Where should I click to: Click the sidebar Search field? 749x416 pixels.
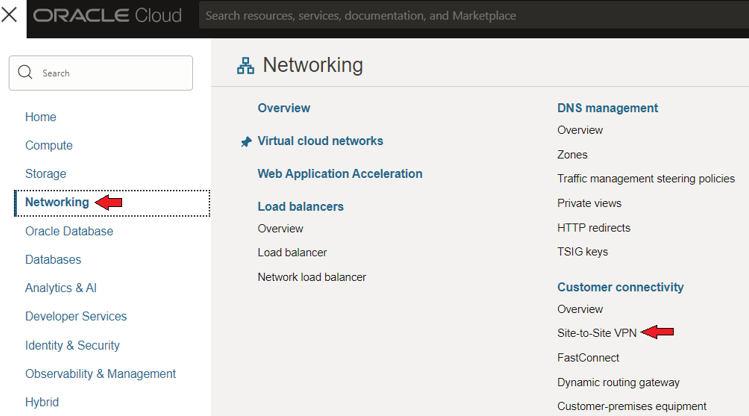[101, 73]
